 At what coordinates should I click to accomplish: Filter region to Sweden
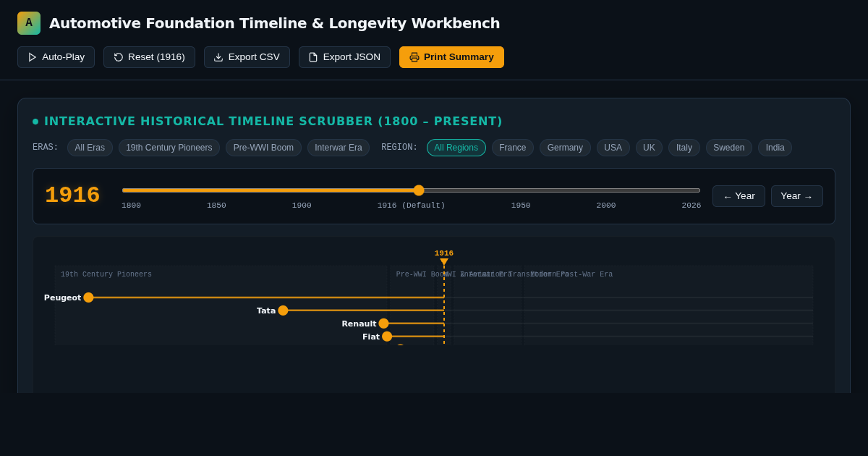pos(729,148)
